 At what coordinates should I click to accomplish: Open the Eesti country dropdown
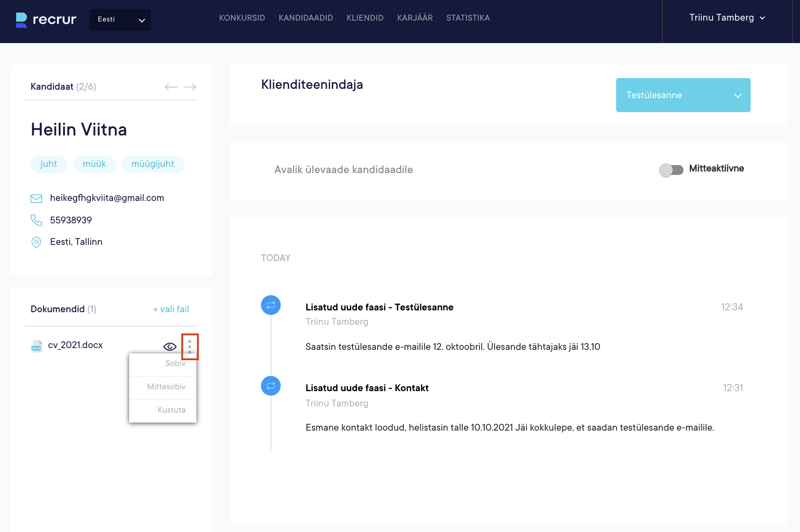(x=120, y=20)
